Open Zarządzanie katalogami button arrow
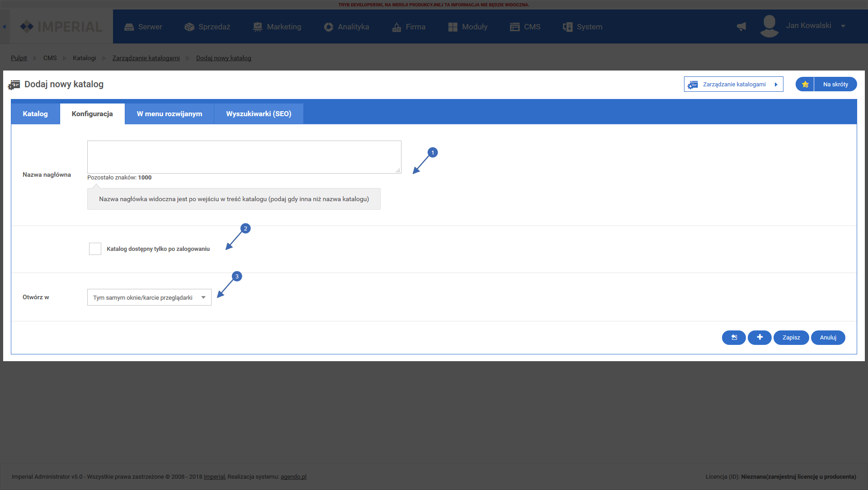This screenshot has height=490, width=868. tap(776, 85)
